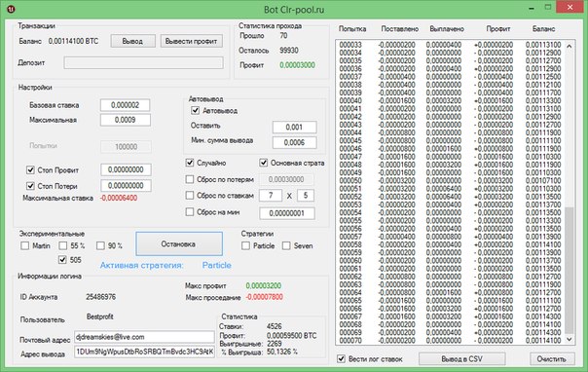
Task: Click the app icon in title bar
Action: coord(11,9)
